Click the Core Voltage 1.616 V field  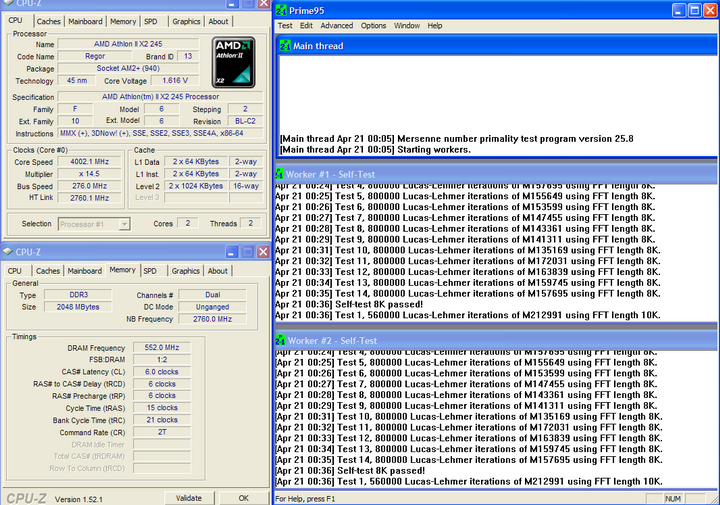tap(175, 80)
